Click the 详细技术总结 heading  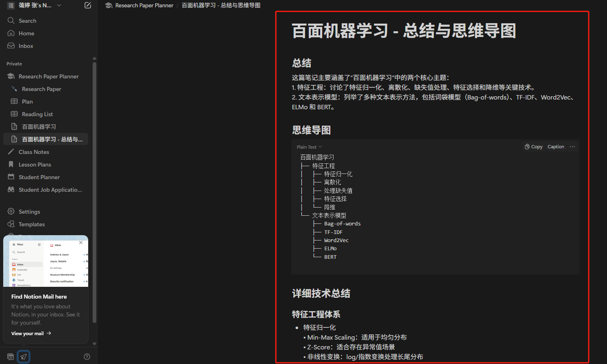click(x=321, y=293)
